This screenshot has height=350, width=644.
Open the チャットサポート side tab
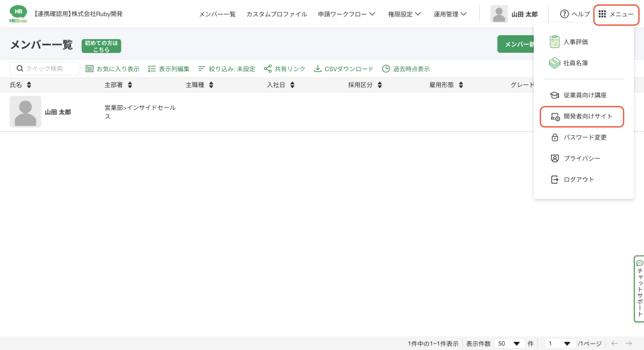click(640, 289)
